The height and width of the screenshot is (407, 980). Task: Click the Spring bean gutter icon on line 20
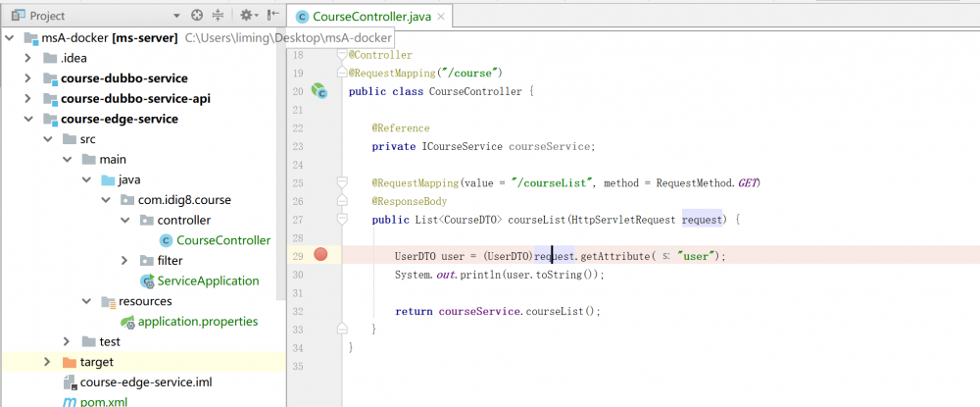pos(320,91)
